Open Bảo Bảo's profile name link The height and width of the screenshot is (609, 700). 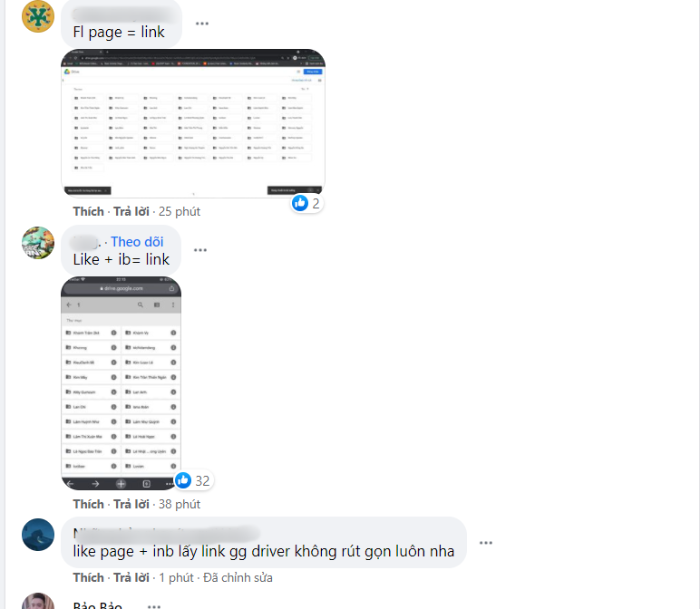[98, 605]
